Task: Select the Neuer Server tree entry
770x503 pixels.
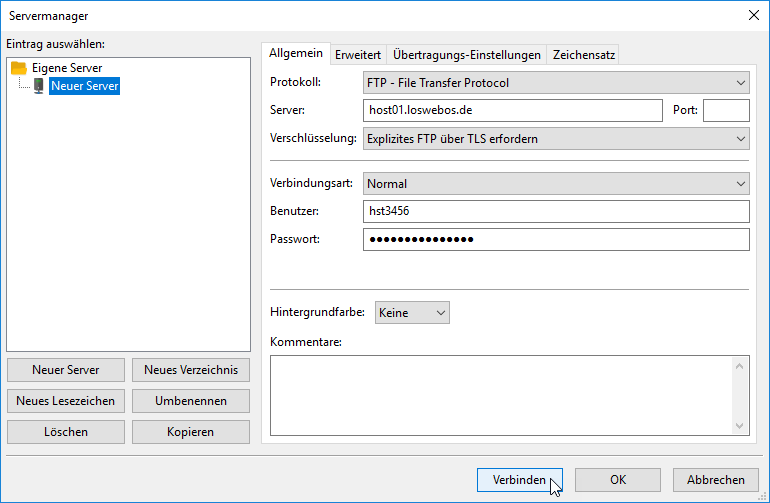Action: point(85,86)
